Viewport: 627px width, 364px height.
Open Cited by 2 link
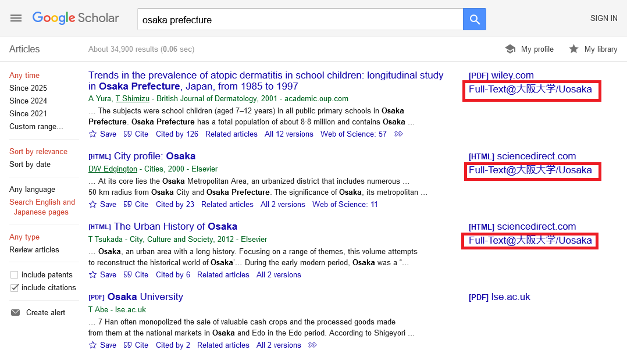pyautogui.click(x=173, y=345)
